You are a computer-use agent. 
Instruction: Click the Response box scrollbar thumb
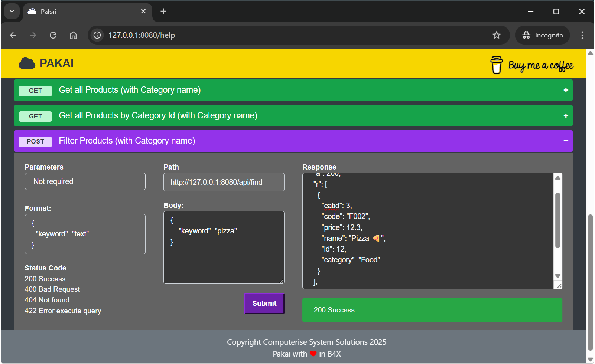pos(557,220)
